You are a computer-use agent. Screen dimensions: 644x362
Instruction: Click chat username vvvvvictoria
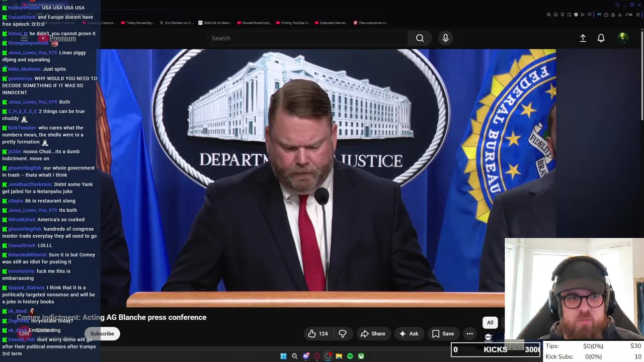coord(23,271)
